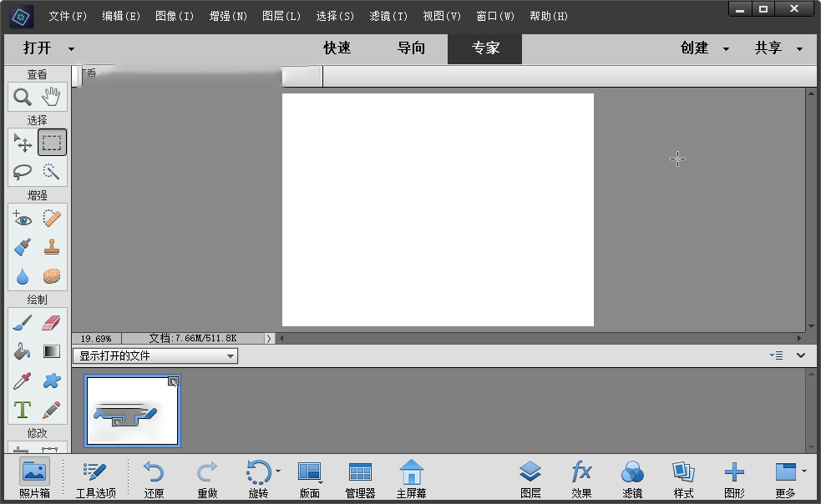This screenshot has width=821, height=504.
Task: Open the 选择(S) menu
Action: click(x=335, y=16)
